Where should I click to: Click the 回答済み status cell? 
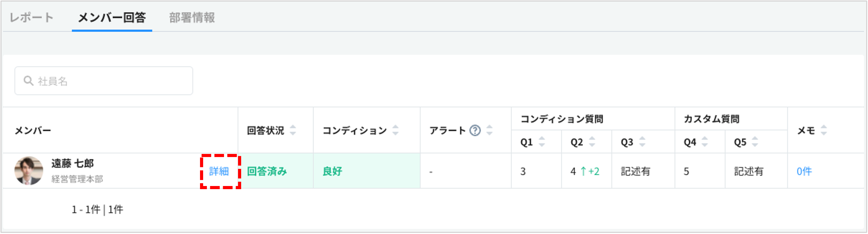(x=266, y=172)
